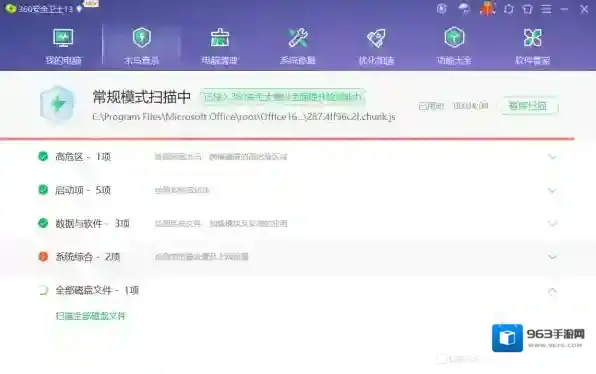Click the 系统综合 - 2项 label
The height and width of the screenshot is (374, 596).
click(88, 257)
